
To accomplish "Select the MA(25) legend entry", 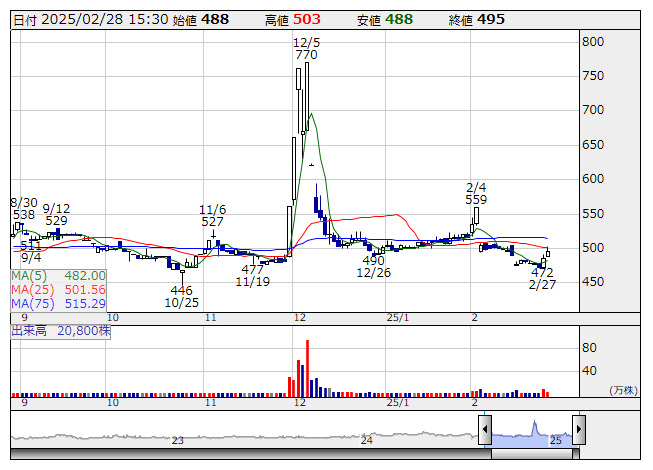I will [x=59, y=289].
